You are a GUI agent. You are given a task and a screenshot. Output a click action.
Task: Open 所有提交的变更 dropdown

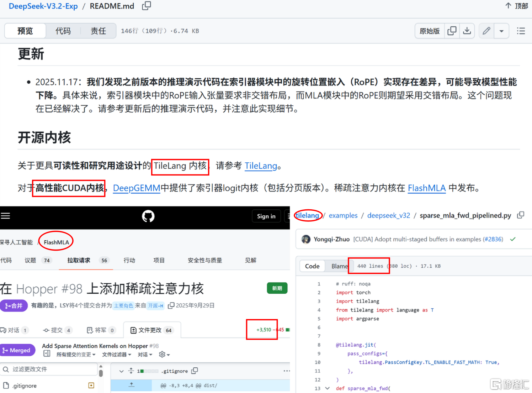(x=76, y=355)
